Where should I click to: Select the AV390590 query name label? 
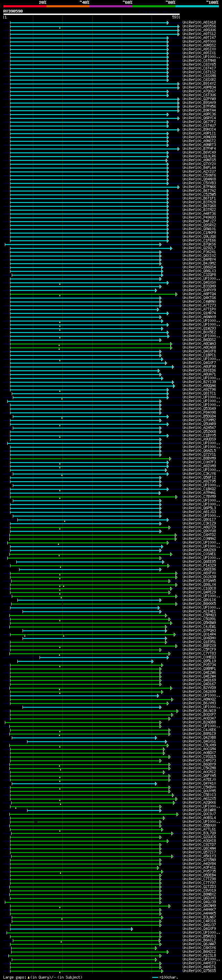[13, 11]
